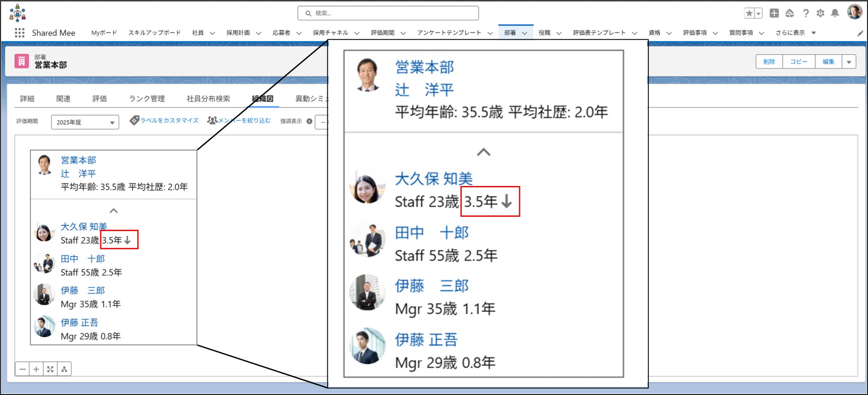Click the fit-to-screen expand icon
868x395 pixels.
(x=50, y=369)
